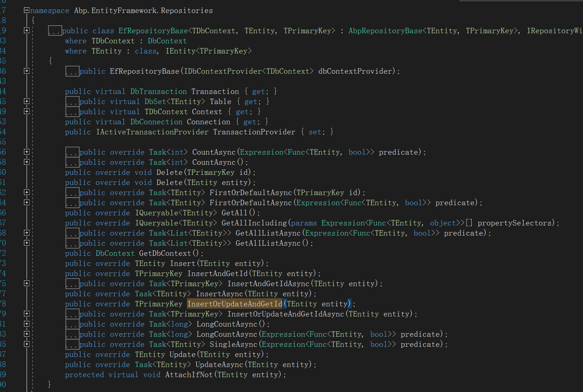Click 'Abp.EntityFramework.Repositories' namespace name
Screen dimensions: 583x392
coord(143,11)
